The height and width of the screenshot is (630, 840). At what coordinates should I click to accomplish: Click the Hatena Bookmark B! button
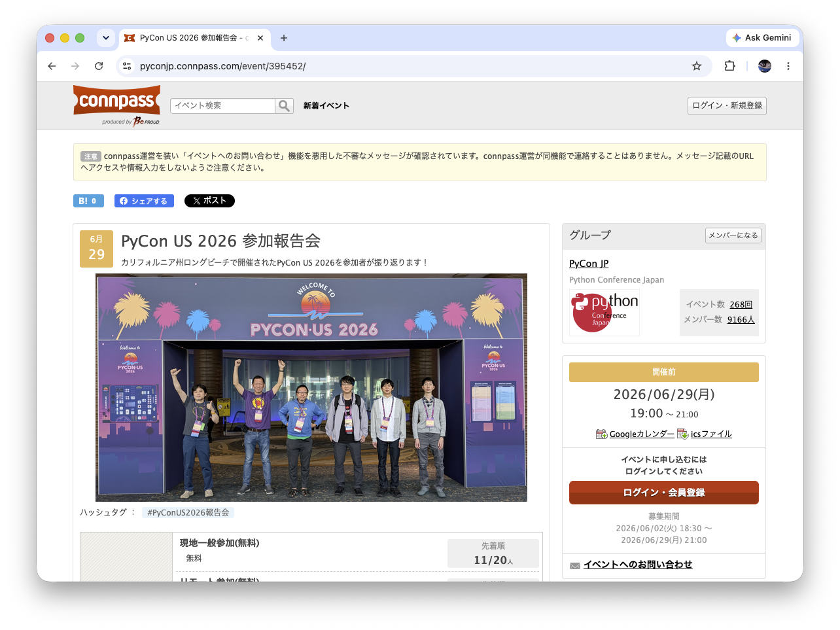pyautogui.click(x=88, y=201)
